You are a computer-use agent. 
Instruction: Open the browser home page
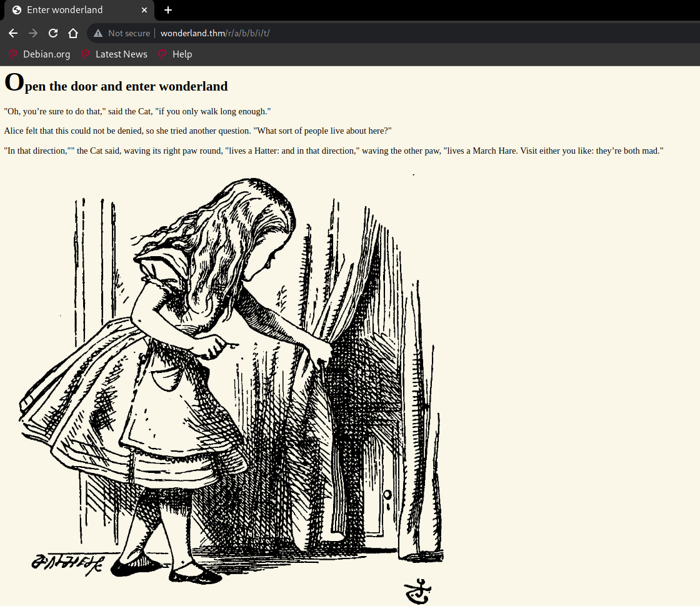pyautogui.click(x=72, y=33)
